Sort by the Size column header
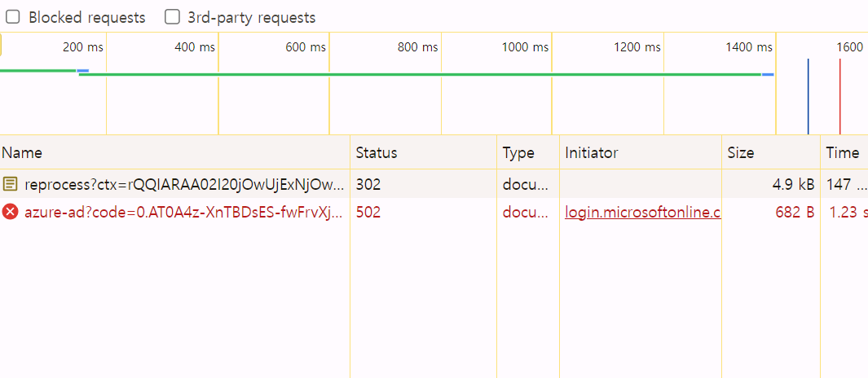The width and height of the screenshot is (868, 378). click(771, 152)
